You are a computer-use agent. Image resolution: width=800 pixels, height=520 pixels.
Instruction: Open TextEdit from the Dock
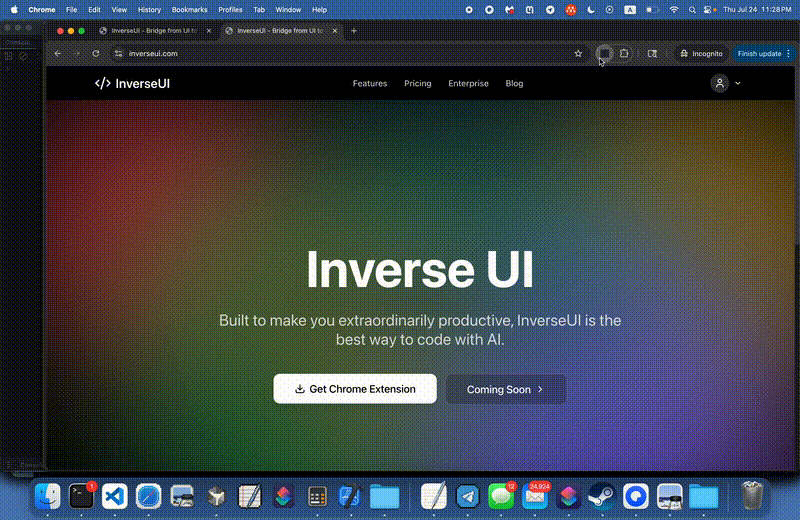point(434,496)
